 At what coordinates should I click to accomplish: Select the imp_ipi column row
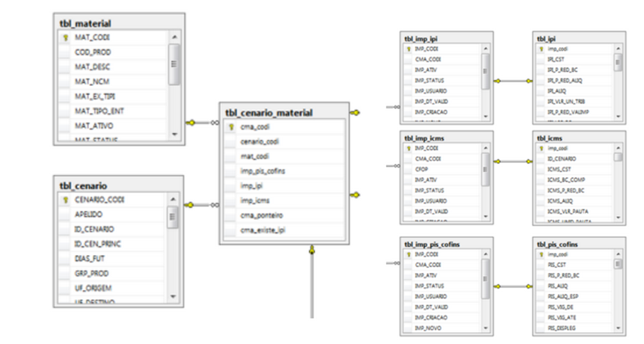pos(284,186)
